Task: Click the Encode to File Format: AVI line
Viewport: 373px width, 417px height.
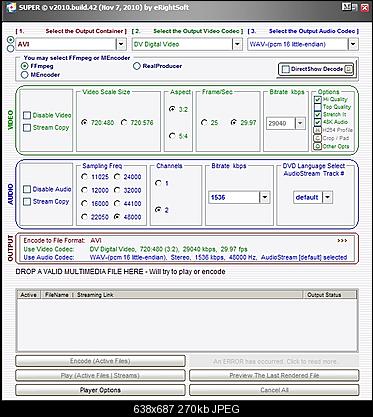Action: click(62, 240)
